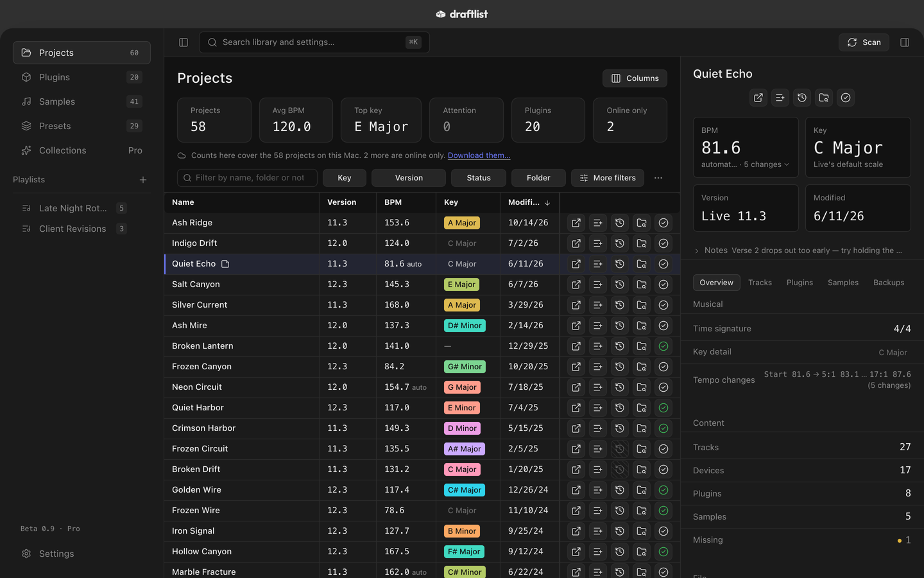Reveal Silver Current in its folder
This screenshot has width=924, height=578.
pos(642,305)
